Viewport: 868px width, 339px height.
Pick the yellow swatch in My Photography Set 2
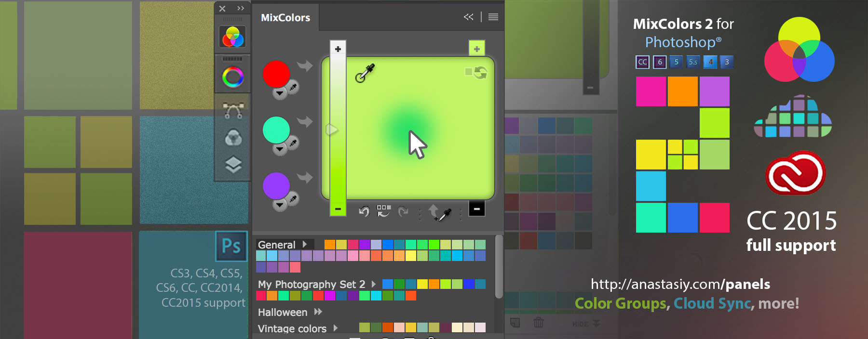click(422, 284)
